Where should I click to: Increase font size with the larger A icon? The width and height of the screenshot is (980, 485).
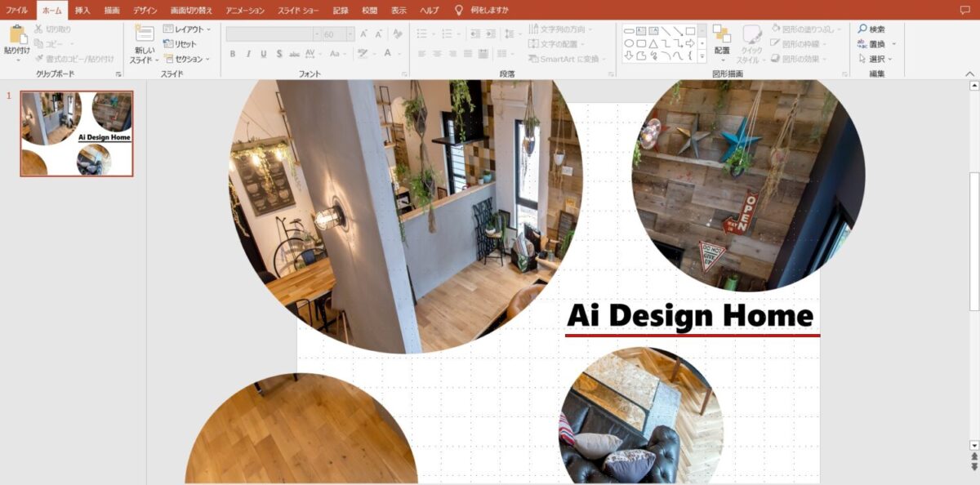point(363,34)
